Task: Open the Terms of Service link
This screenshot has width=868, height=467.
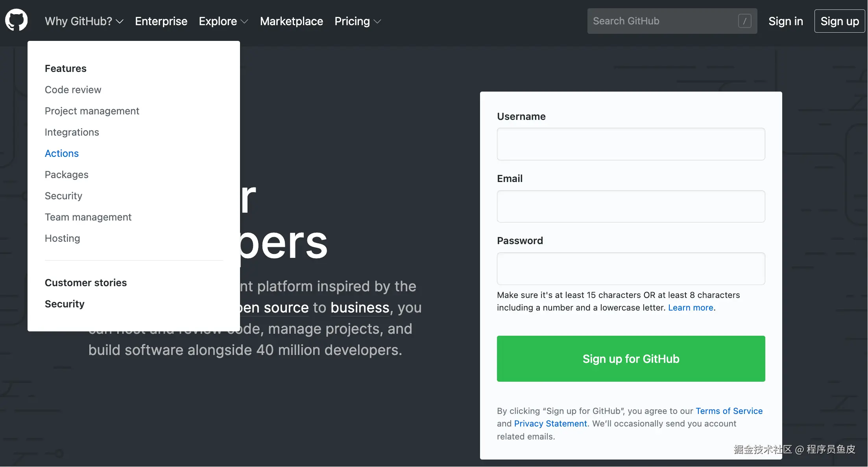Action: pos(729,411)
